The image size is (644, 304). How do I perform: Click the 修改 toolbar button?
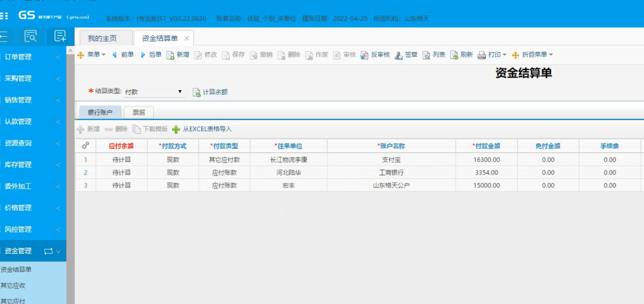(x=206, y=54)
